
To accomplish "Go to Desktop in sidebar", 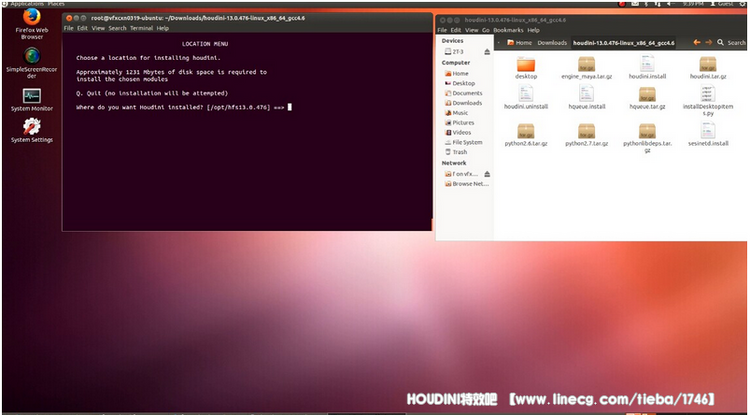I will (460, 83).
